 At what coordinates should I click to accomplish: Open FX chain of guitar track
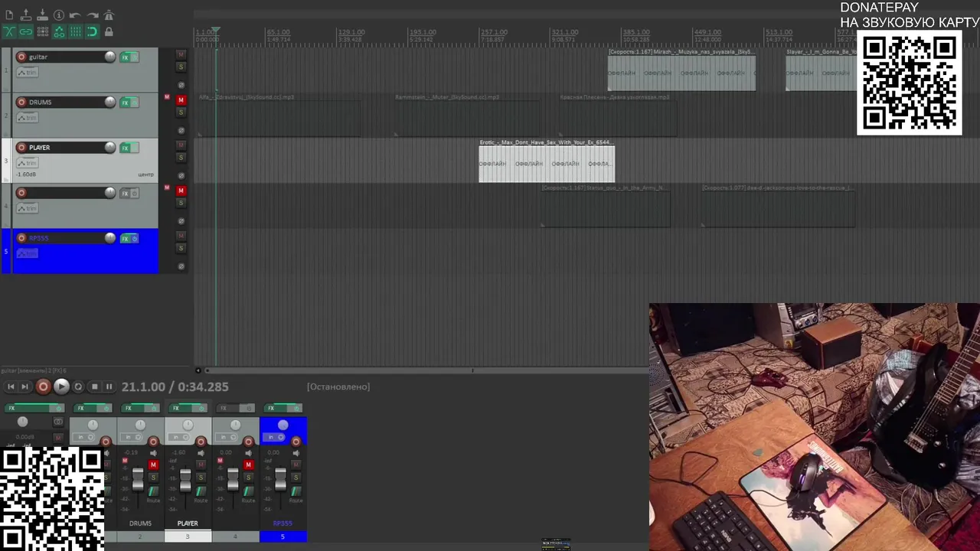point(125,57)
